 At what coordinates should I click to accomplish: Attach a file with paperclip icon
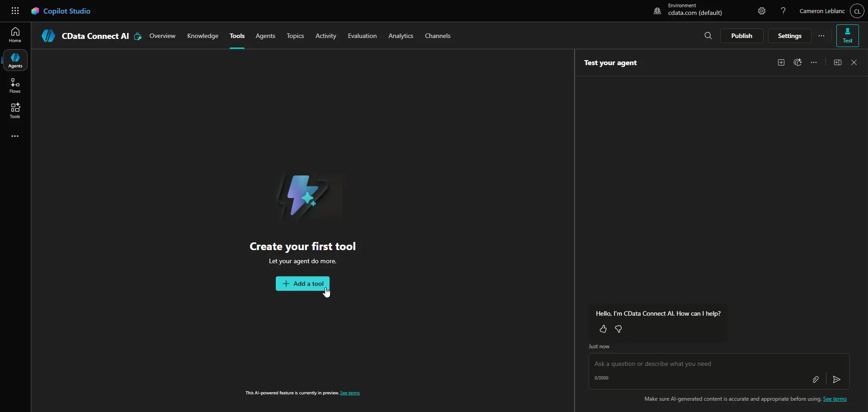(x=816, y=379)
